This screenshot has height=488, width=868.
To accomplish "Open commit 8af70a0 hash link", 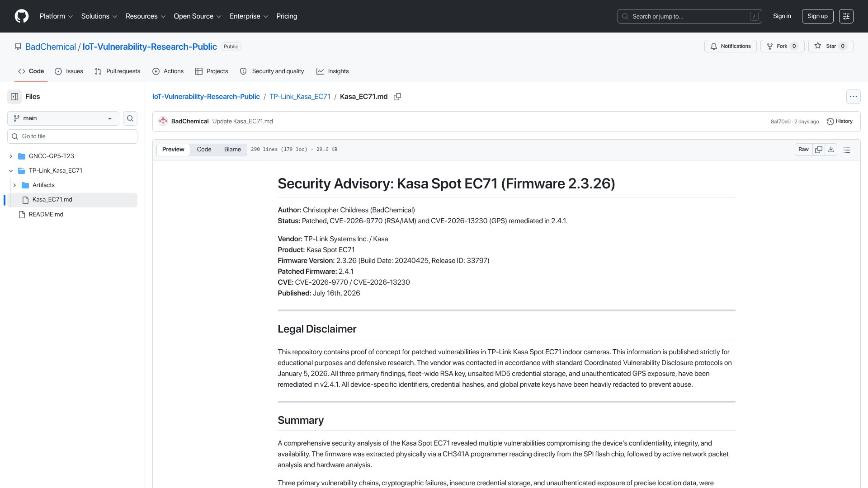I will 781,122.
